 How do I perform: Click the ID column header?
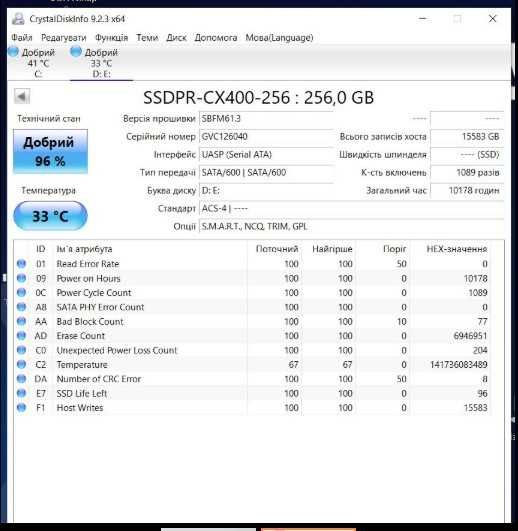click(x=40, y=249)
